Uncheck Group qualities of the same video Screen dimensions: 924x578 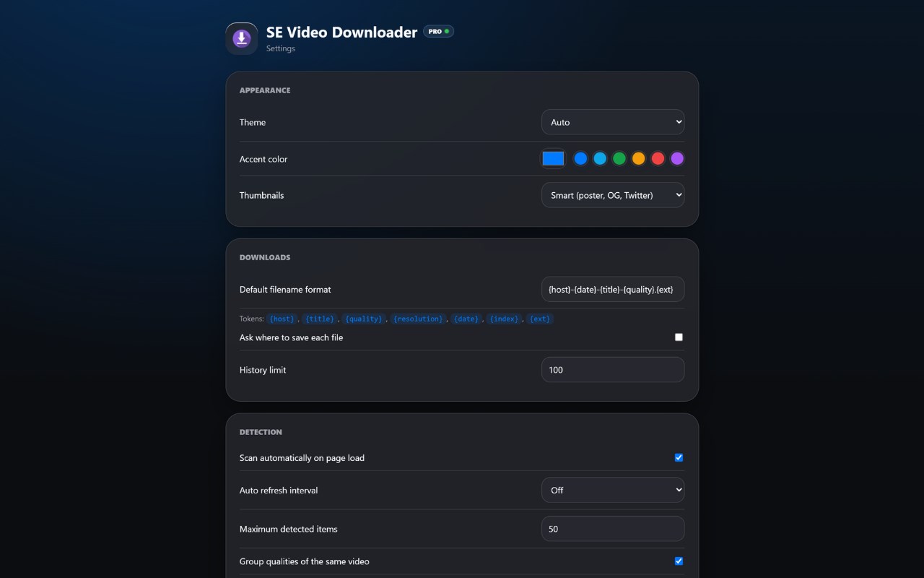(679, 561)
